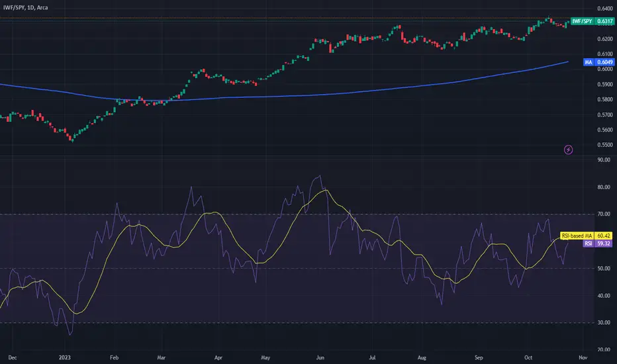
Task: Click the IWF/SPY price label tag
Action: point(582,21)
